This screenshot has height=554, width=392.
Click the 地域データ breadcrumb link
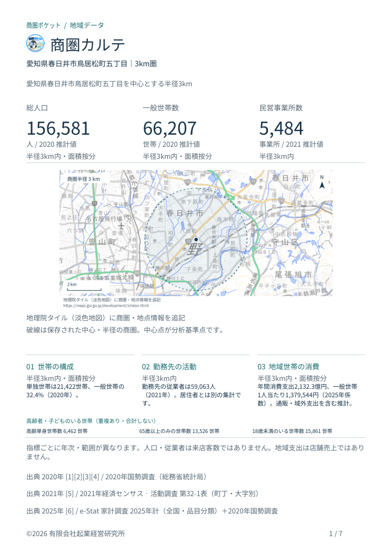(x=87, y=25)
